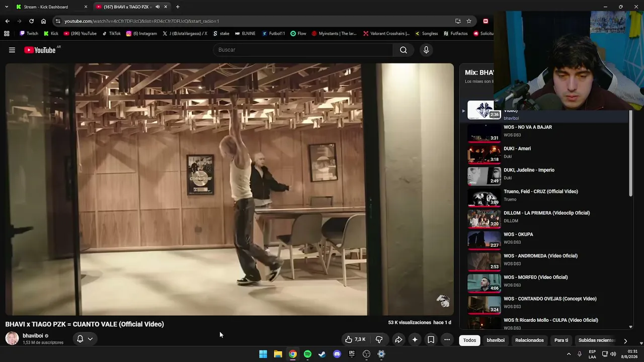Install app icon in address bar
The width and height of the screenshot is (644, 362).
pos(458,21)
